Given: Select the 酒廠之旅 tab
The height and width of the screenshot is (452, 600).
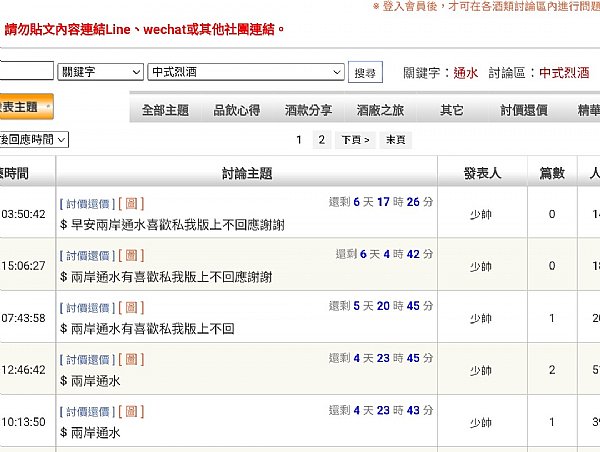Looking at the screenshot, I should pyautogui.click(x=380, y=110).
